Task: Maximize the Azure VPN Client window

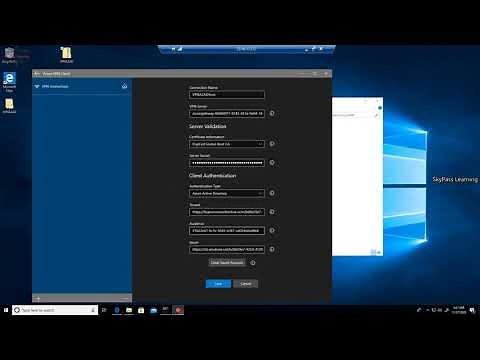Action: tap(314, 74)
